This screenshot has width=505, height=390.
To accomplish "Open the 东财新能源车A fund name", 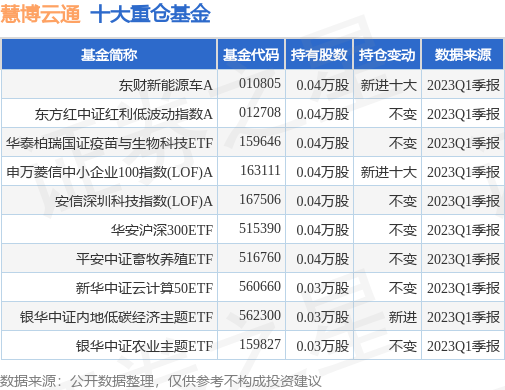I will coord(166,85).
